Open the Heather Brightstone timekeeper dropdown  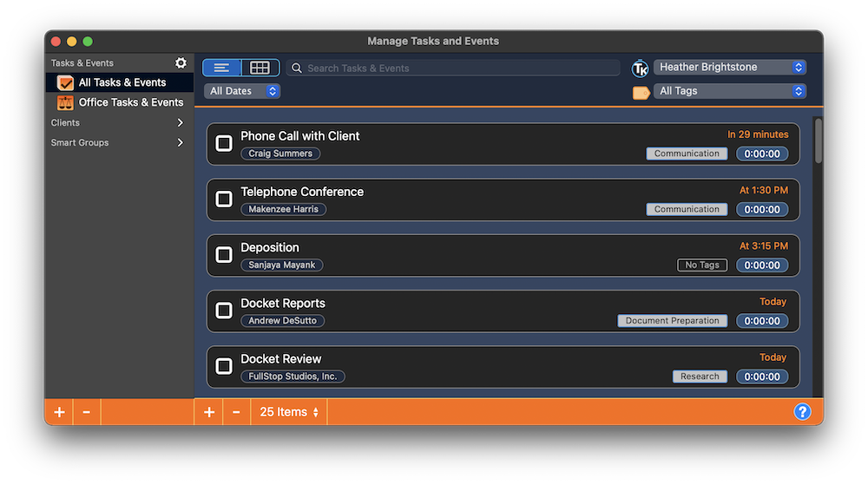click(x=730, y=67)
